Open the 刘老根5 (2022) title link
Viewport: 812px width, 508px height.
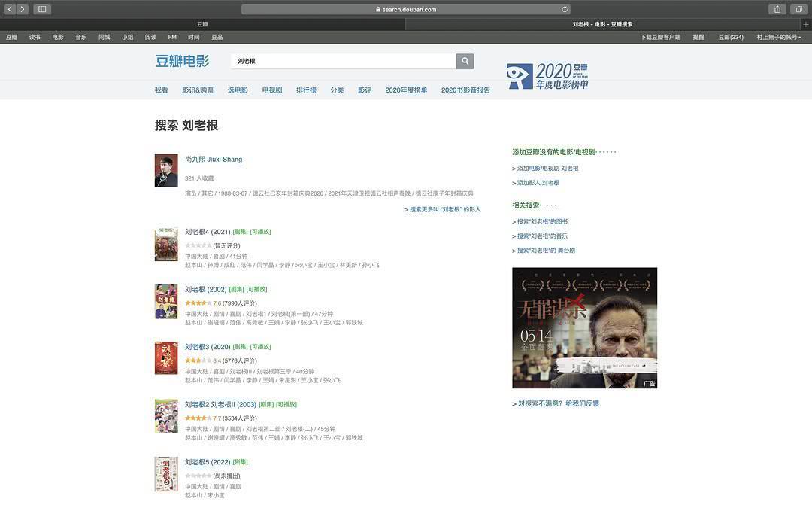pos(208,462)
